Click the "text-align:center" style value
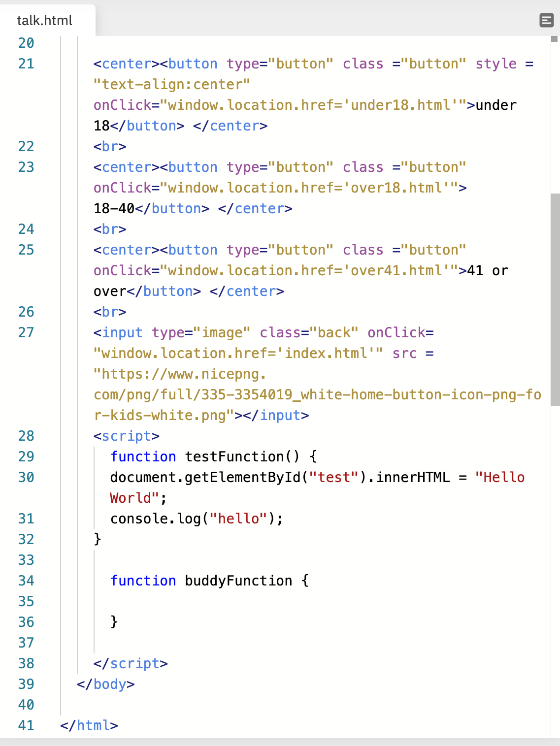 coord(172,84)
